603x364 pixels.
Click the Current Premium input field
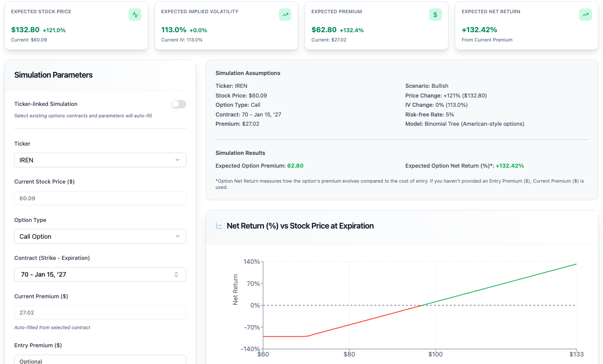pyautogui.click(x=100, y=312)
